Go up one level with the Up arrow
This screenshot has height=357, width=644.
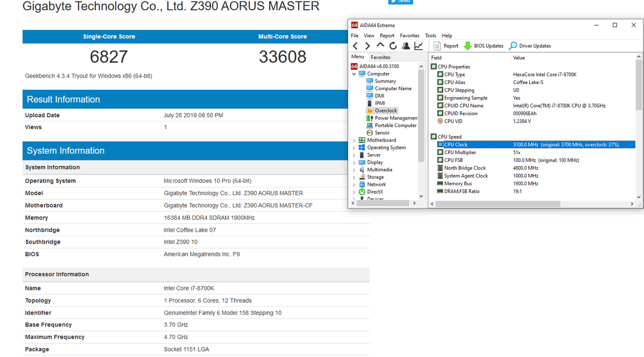[380, 45]
